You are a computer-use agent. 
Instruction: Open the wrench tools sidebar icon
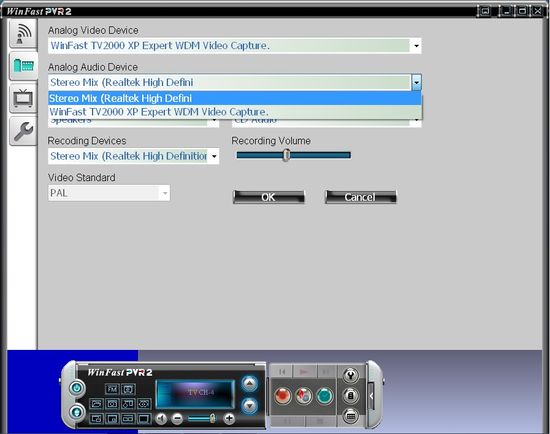[x=23, y=131]
